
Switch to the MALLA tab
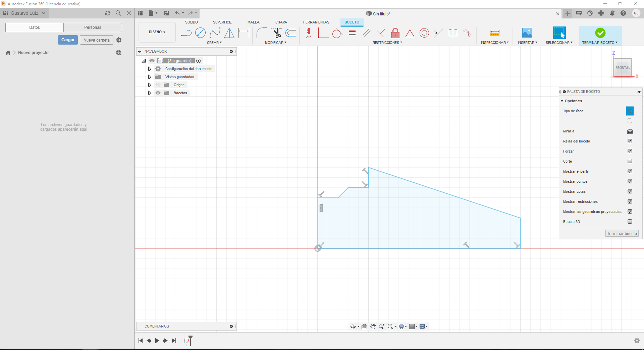click(x=254, y=22)
